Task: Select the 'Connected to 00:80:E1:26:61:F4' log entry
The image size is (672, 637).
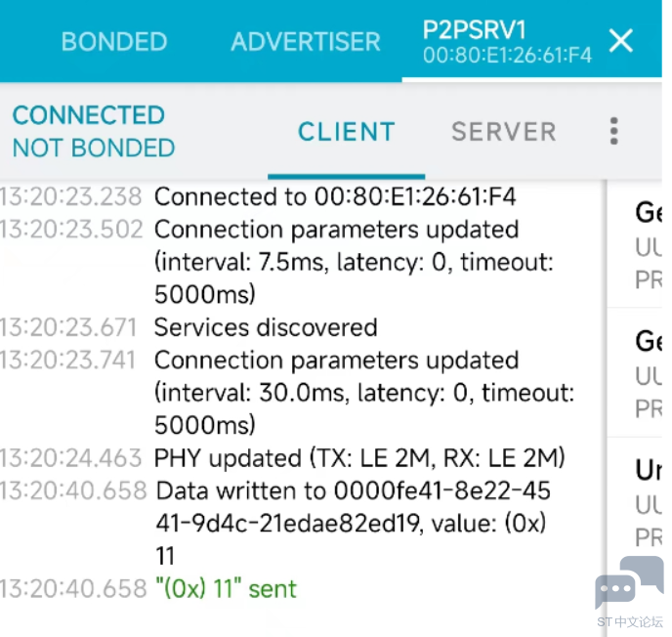Action: 334,196
